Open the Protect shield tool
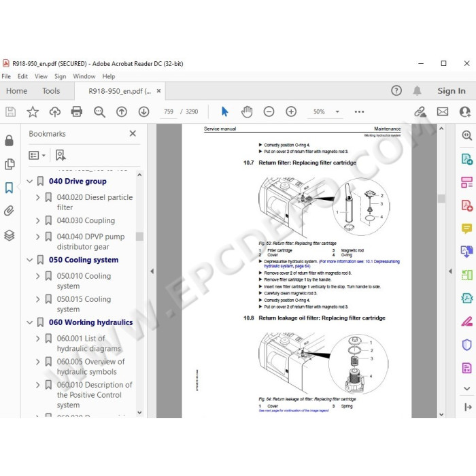The width and height of the screenshot is (476, 476). point(467,345)
